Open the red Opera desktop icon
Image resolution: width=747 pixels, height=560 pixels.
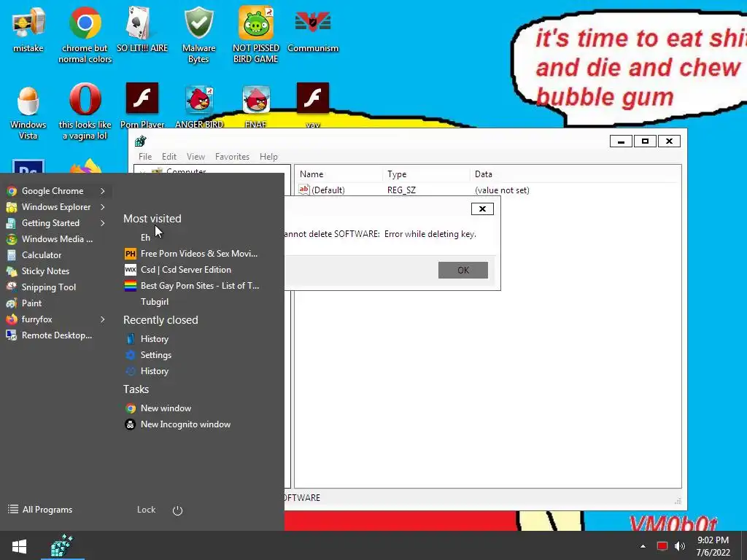pos(85,112)
